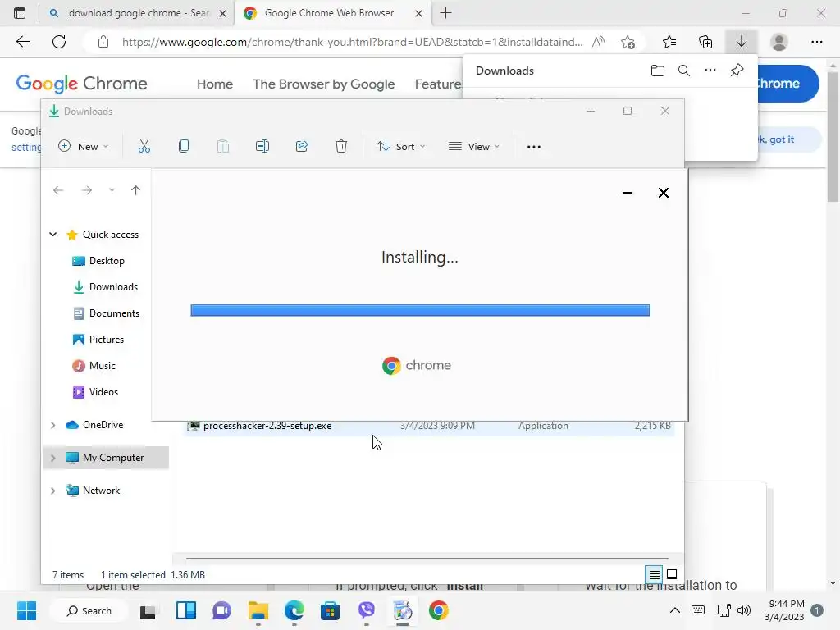The image size is (840, 630).
Task: View site information lock icon
Action: 103,42
